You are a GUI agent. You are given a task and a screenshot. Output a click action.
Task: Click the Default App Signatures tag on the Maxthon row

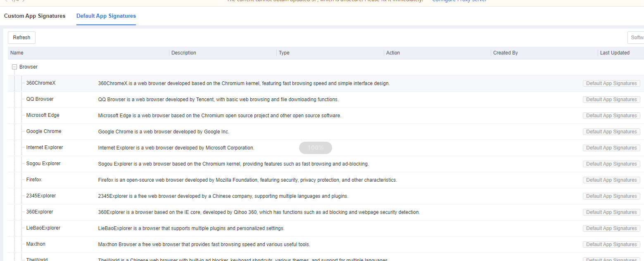[611, 244]
